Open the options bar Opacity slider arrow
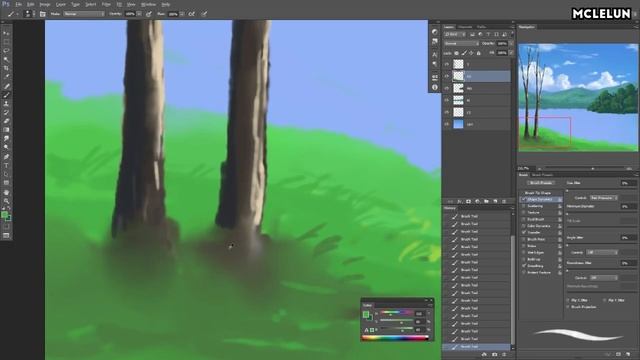The image size is (640, 360). pyautogui.click(x=139, y=14)
